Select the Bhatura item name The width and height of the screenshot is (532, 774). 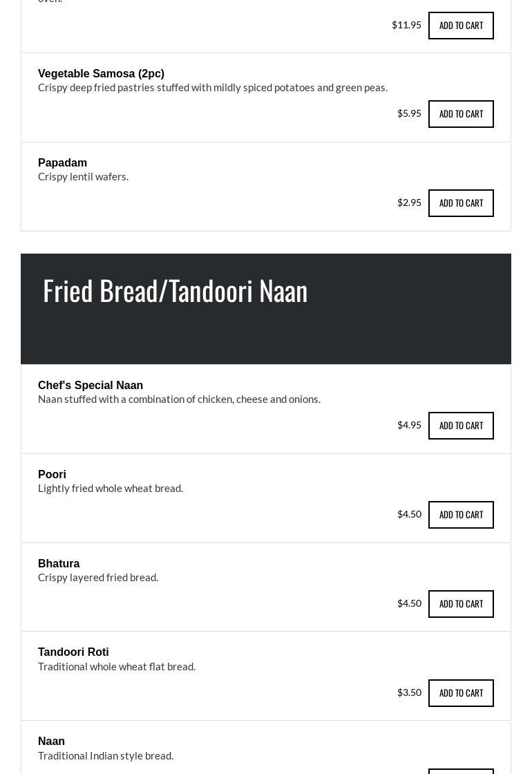(x=59, y=564)
